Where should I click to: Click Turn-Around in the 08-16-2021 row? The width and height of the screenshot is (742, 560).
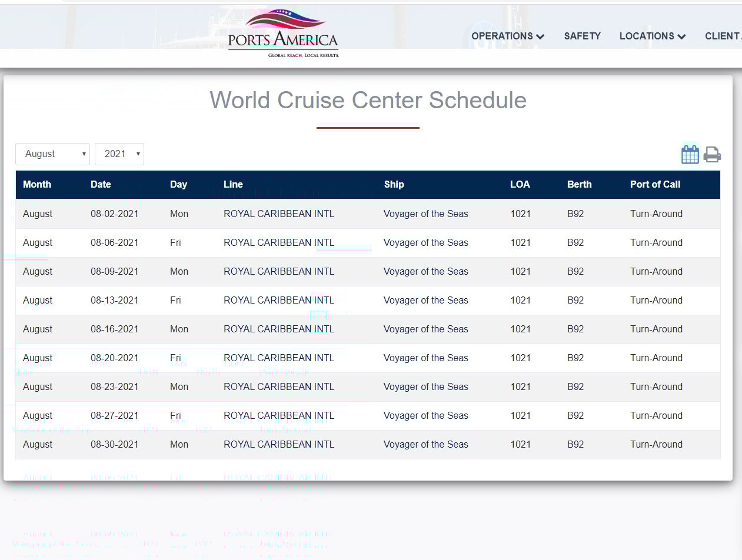pyautogui.click(x=656, y=329)
